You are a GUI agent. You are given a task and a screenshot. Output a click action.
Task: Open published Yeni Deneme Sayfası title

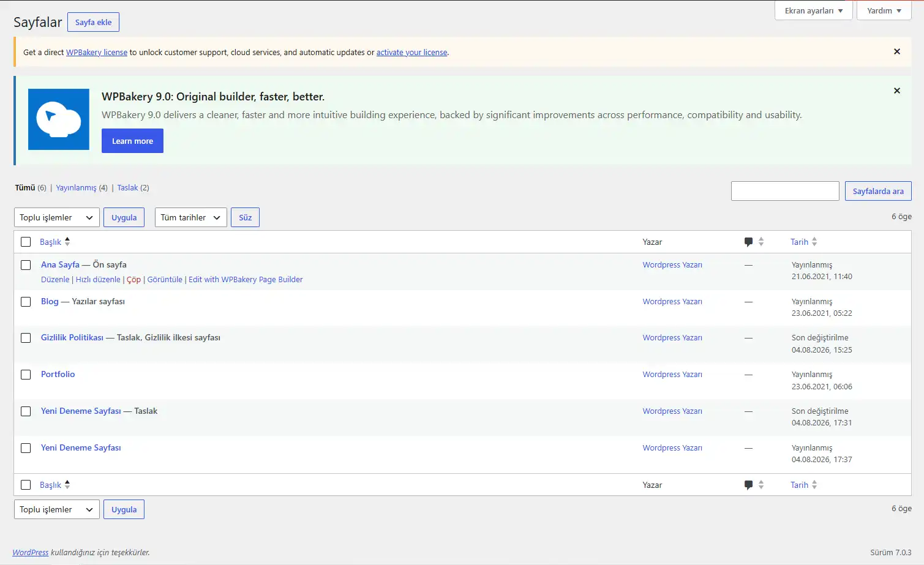(x=81, y=448)
